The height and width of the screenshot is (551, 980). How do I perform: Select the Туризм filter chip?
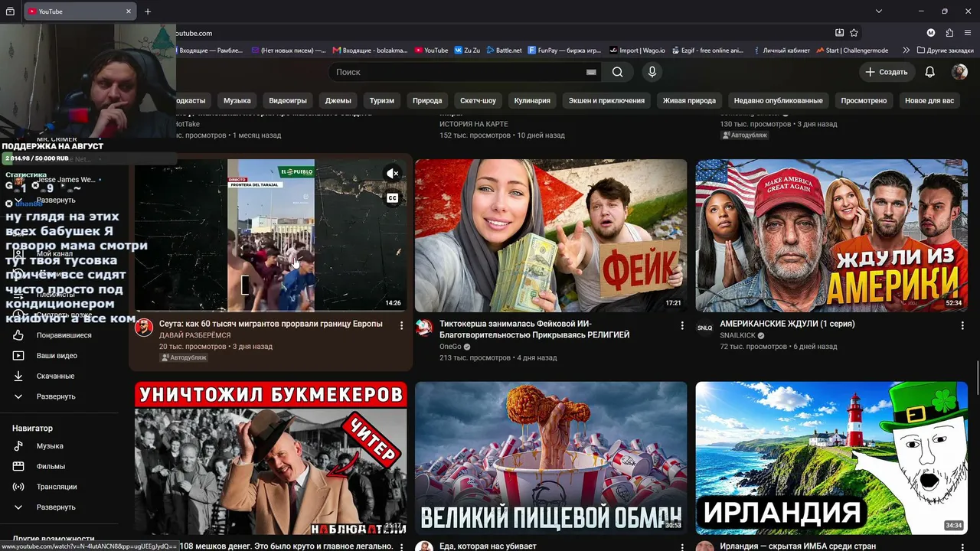coord(382,100)
